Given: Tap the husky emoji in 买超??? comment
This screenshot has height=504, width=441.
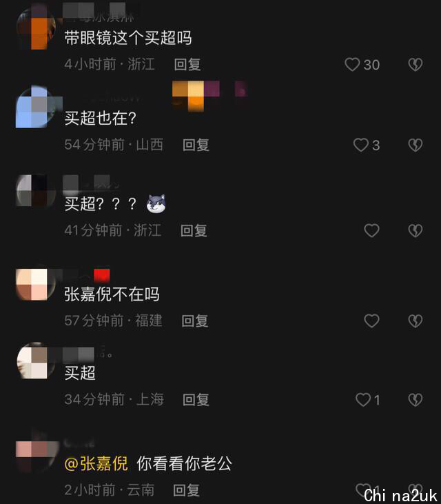Looking at the screenshot, I should point(156,204).
